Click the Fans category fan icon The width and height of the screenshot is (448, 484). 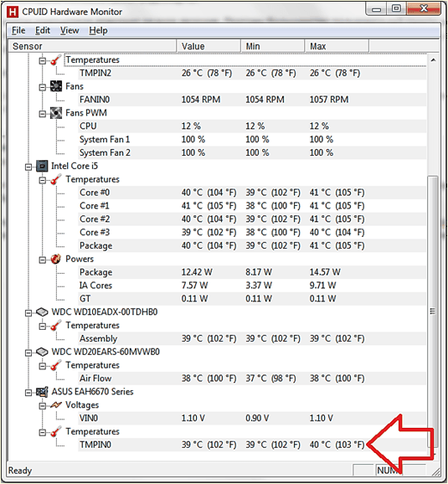point(56,86)
